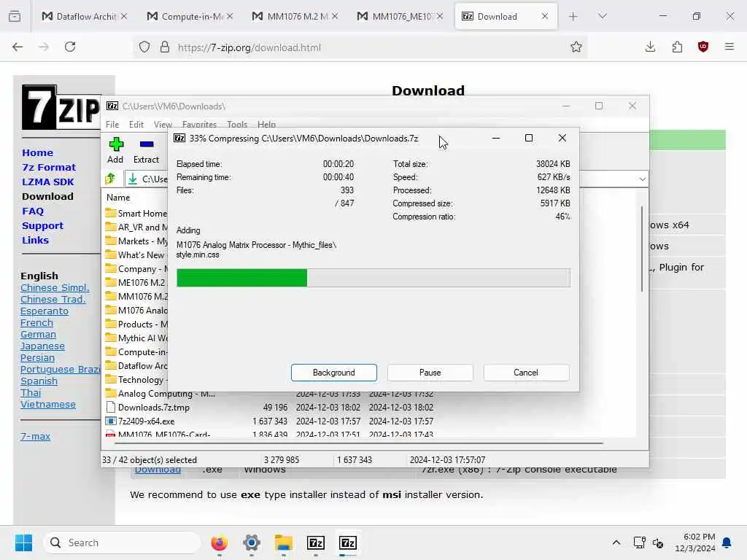This screenshot has height=560, width=747.
Task: Select the Smart Home folder row
Action: [x=136, y=213]
